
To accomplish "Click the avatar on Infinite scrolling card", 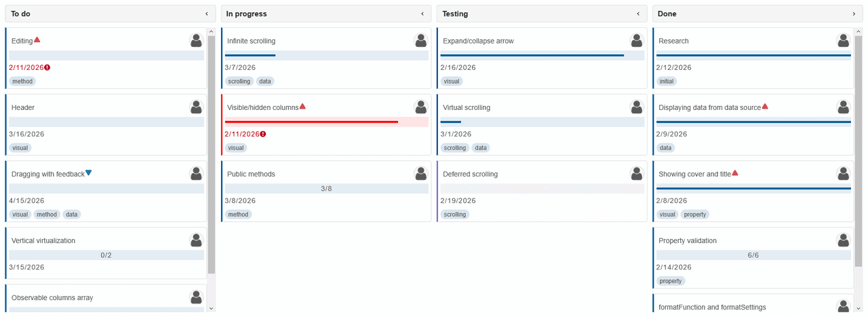I will [x=420, y=41].
